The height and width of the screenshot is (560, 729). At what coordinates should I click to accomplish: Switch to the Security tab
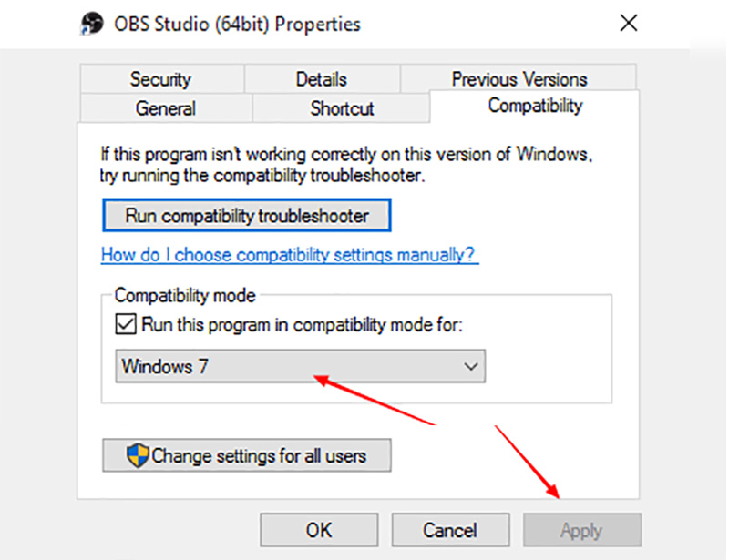click(x=161, y=79)
